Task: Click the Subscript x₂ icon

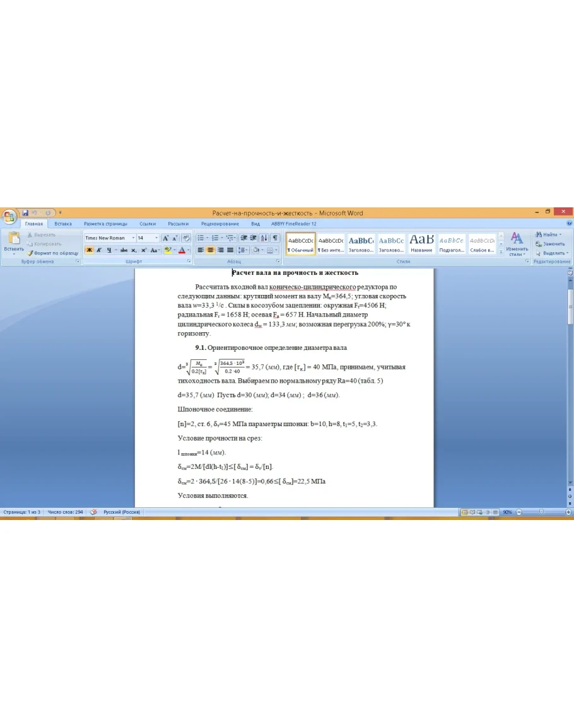Action: pyautogui.click(x=134, y=250)
